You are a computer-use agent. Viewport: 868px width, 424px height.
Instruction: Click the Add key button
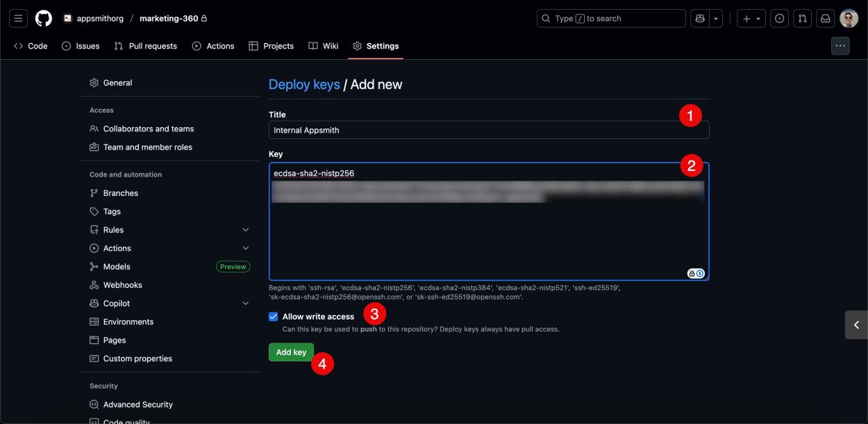tap(291, 352)
